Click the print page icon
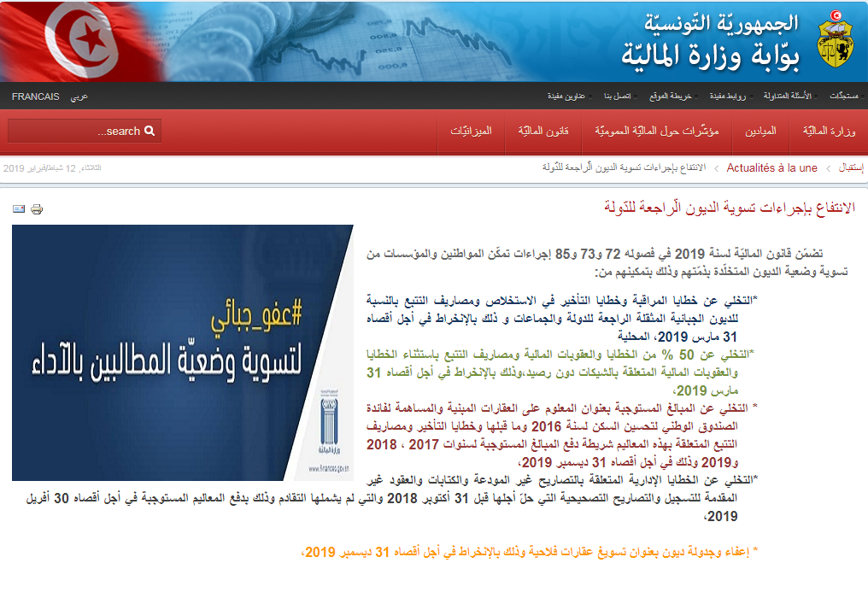The width and height of the screenshot is (868, 604). (37, 208)
